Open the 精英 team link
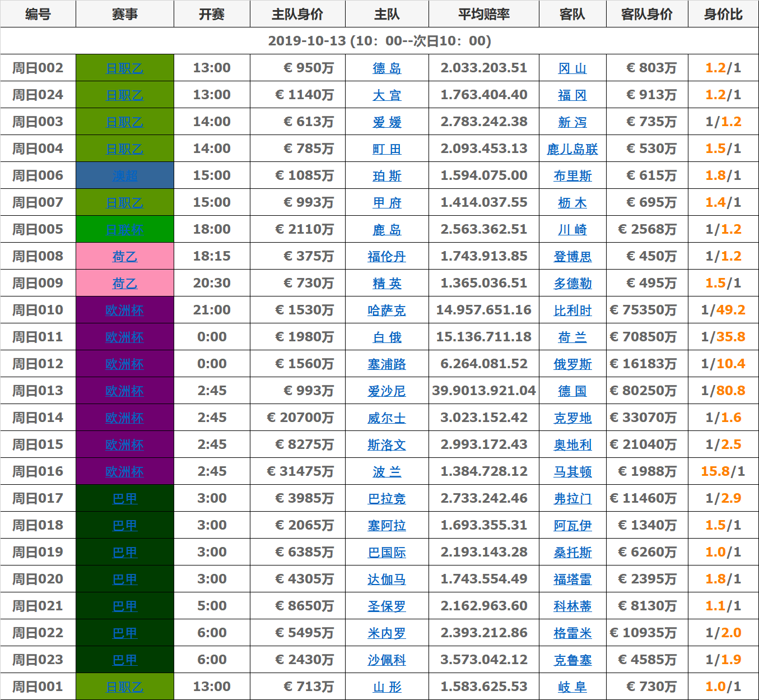The image size is (759, 700). [x=387, y=284]
